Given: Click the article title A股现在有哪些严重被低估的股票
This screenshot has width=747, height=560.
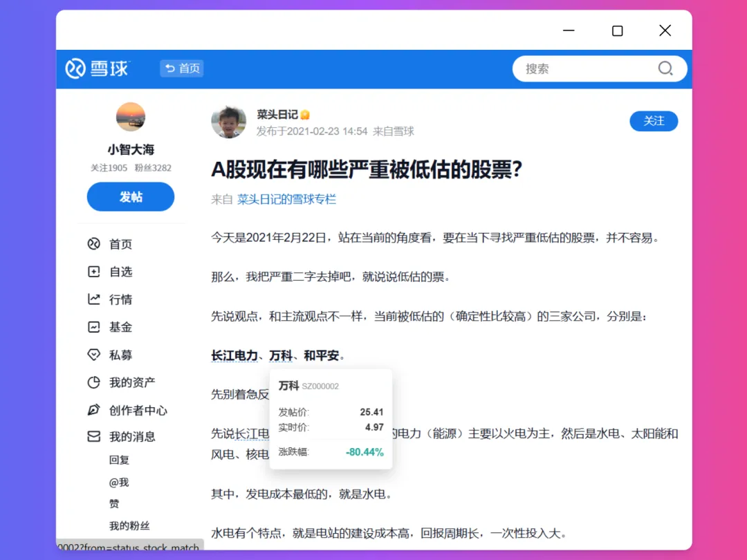Looking at the screenshot, I should (x=367, y=169).
